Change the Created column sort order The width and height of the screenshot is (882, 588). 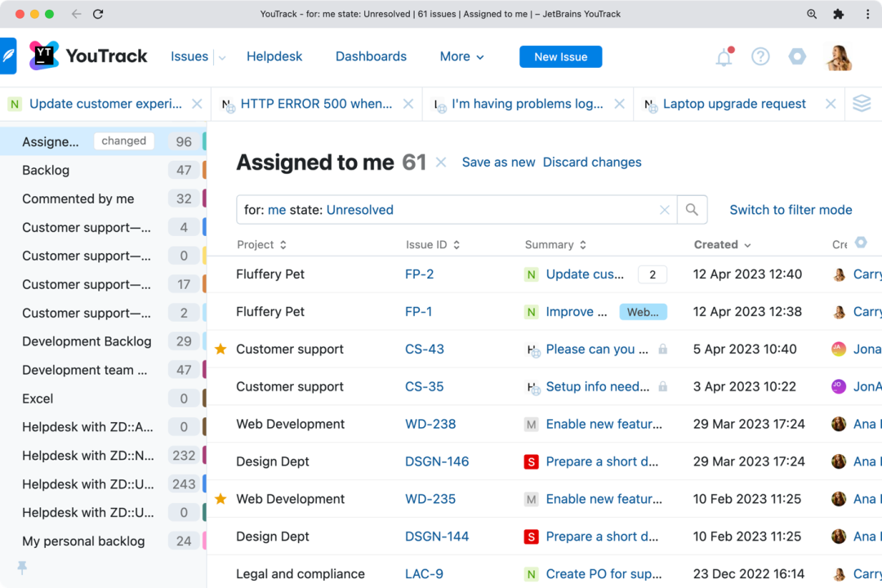[x=722, y=245]
